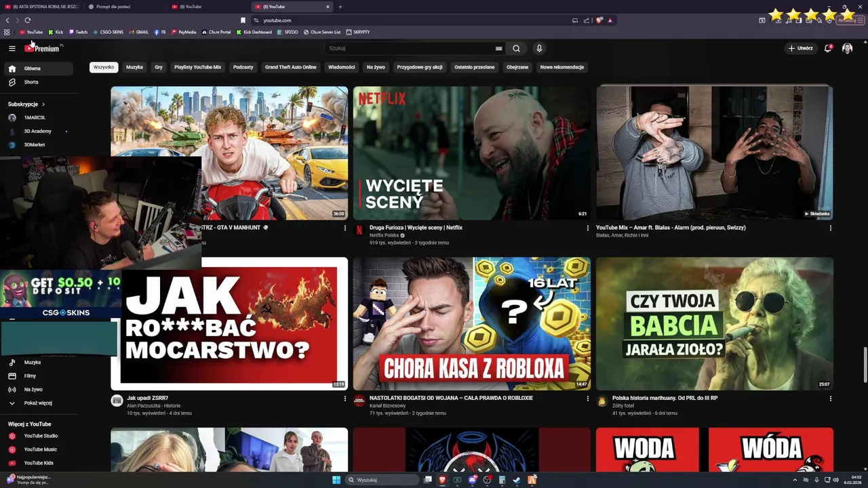Viewport: 868px width, 488px height.
Task: Click the page vertical scrollbar
Action: coord(865,365)
